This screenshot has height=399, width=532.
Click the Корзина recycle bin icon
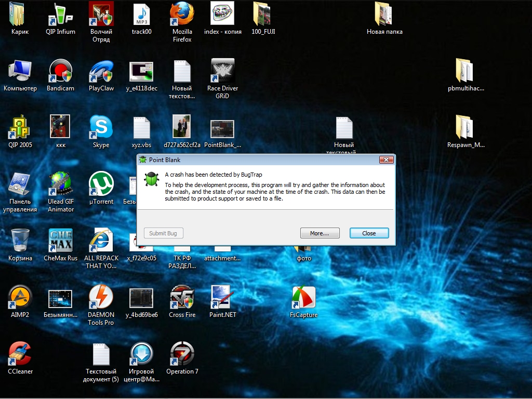point(20,241)
